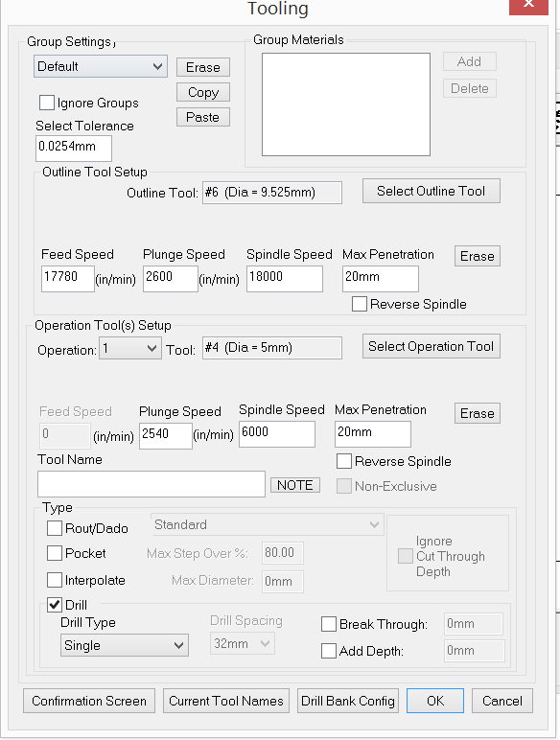The width and height of the screenshot is (560, 740).
Task: Click the operation Tool display field
Action: pos(272,348)
